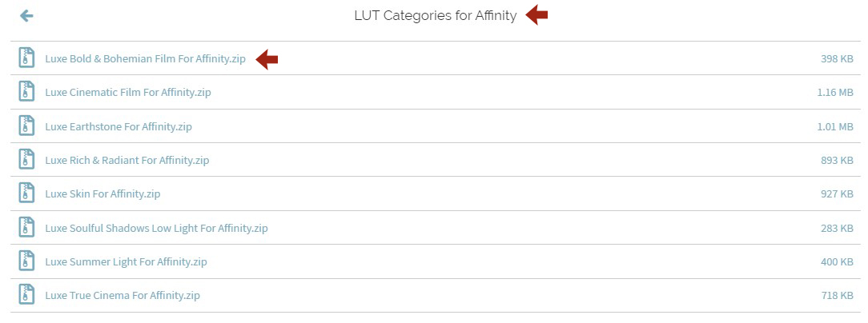Open Luxe Cinematic Film For Affinity.zip link
Viewport: 868px width, 323px height.
point(128,93)
